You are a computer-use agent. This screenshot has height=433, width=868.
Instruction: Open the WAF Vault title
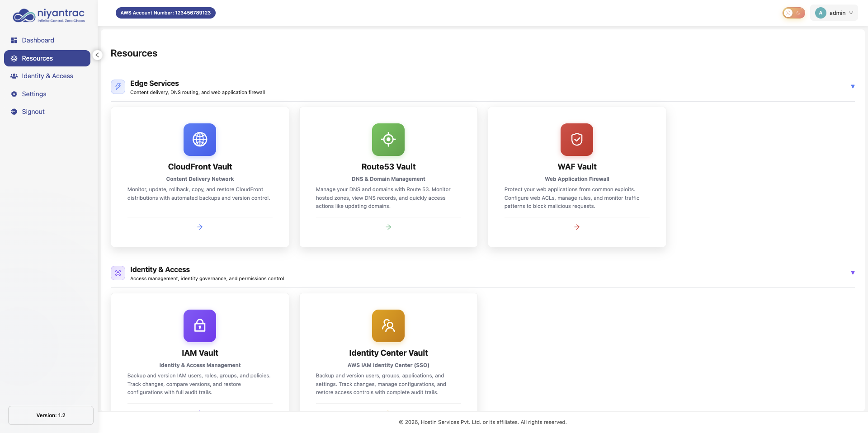pos(577,167)
